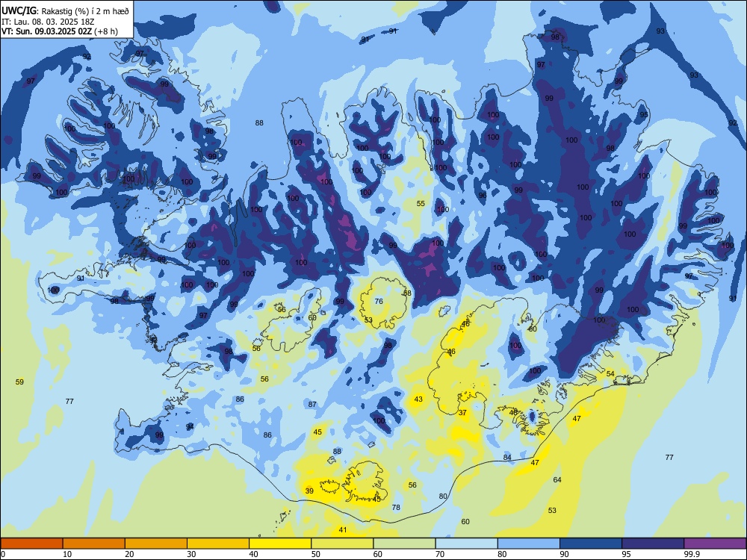Screen dimensions: 747x560
Task: Pick the 20–30 amber legend swatch
Action: [x=156, y=544]
